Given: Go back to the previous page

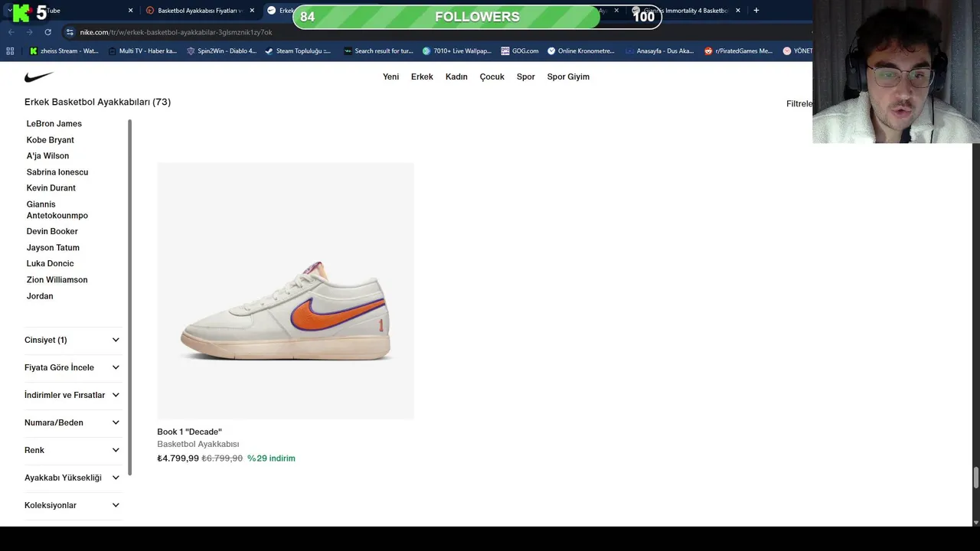Looking at the screenshot, I should pyautogui.click(x=11, y=32).
